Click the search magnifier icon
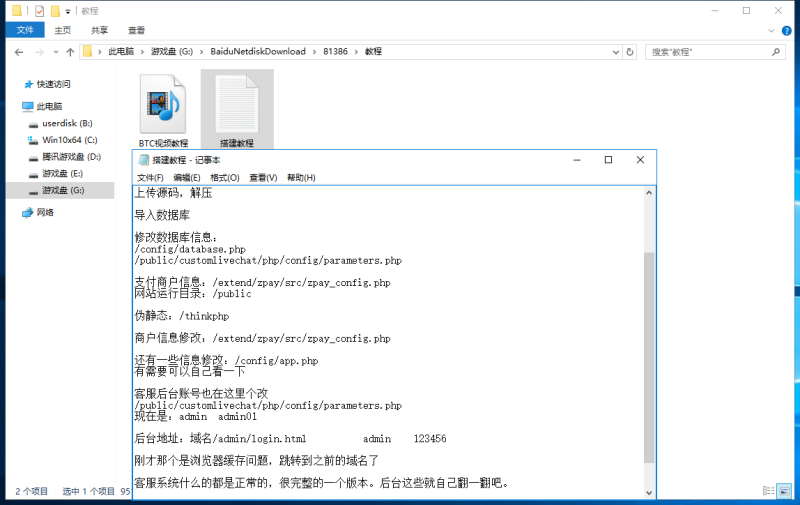Image resolution: width=800 pixels, height=505 pixels. [x=776, y=52]
